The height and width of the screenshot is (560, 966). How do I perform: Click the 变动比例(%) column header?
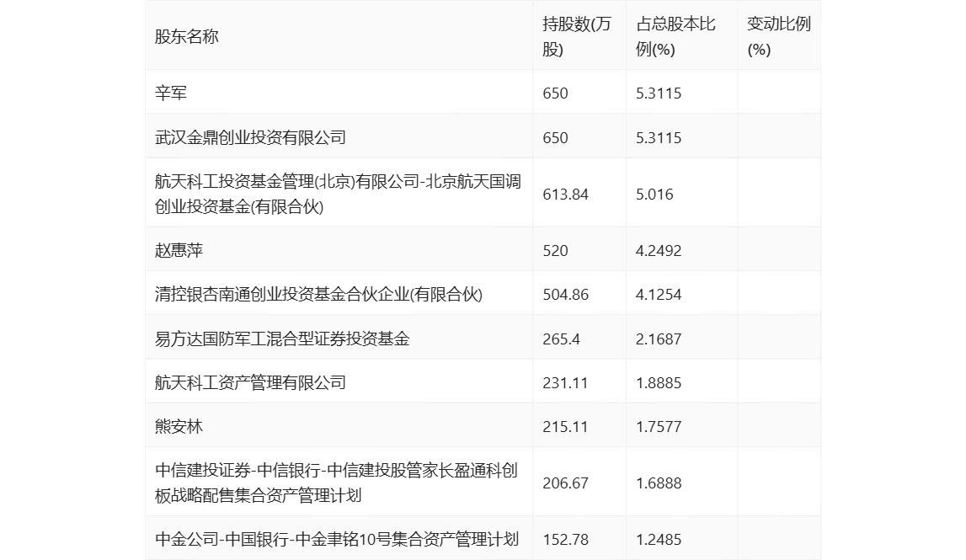(x=779, y=36)
